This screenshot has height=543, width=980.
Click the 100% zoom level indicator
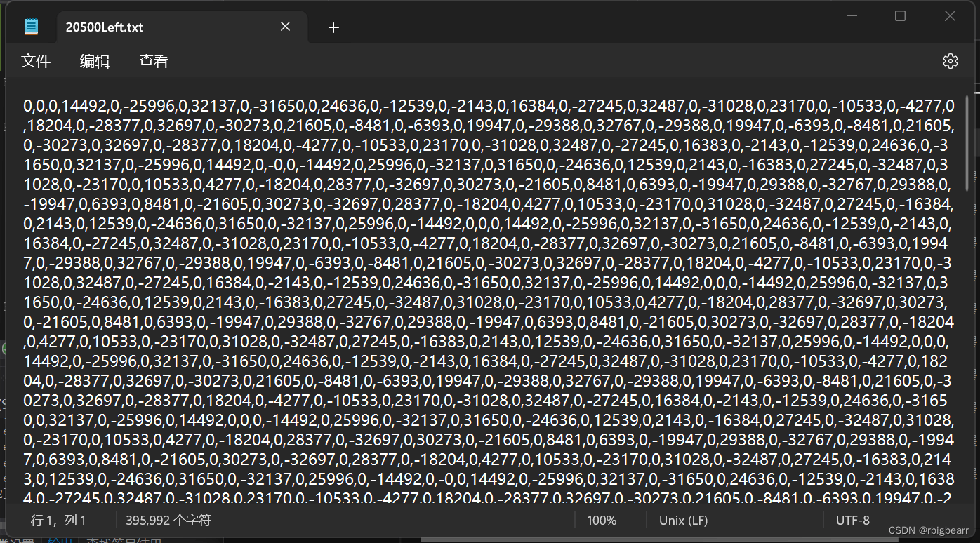click(602, 521)
